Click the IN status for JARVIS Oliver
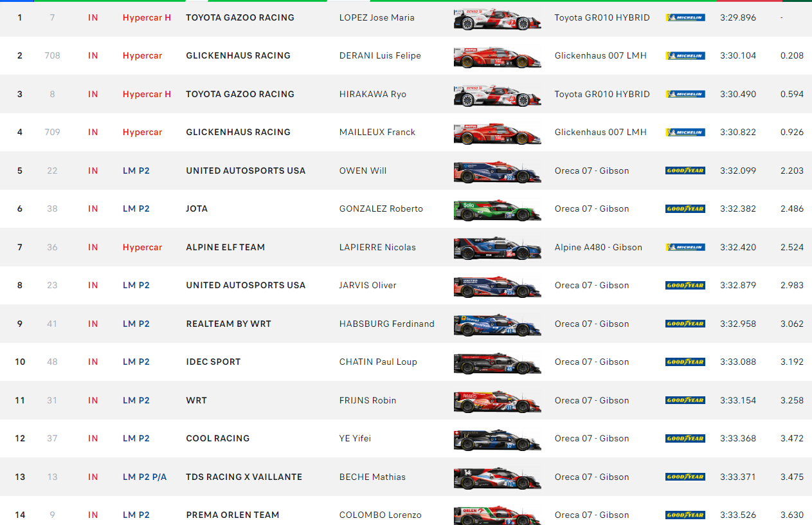 click(93, 285)
